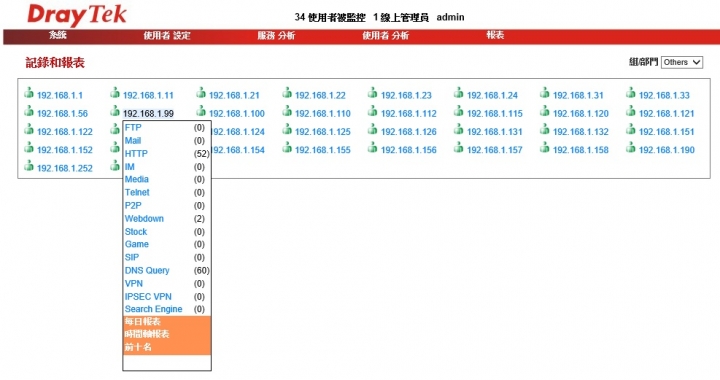720x380 pixels.
Task: Click the user icon next to 192.168.1.151
Action: pyautogui.click(x=630, y=129)
